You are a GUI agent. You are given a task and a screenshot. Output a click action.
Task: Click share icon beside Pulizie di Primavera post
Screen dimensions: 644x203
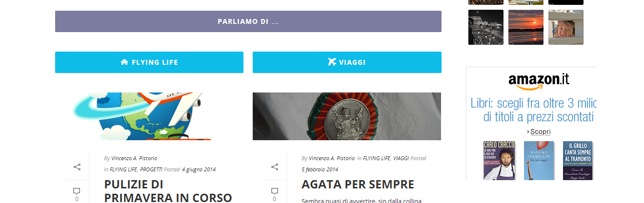[77, 167]
